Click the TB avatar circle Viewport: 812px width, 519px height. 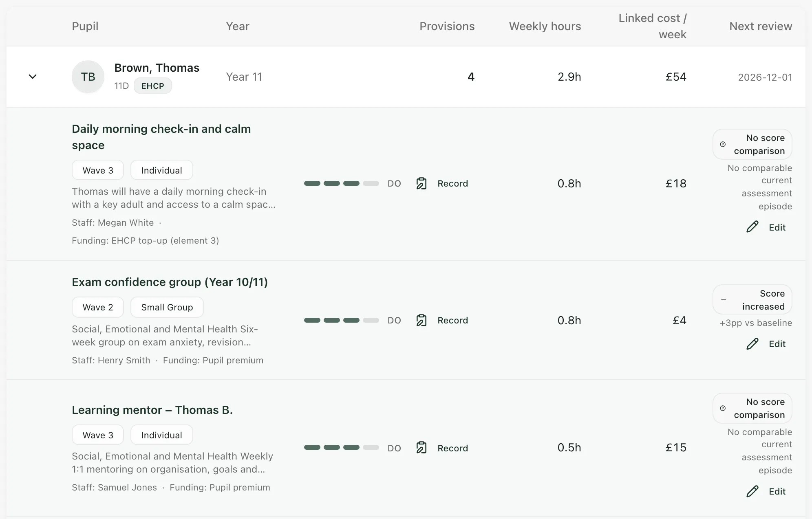[88, 77]
